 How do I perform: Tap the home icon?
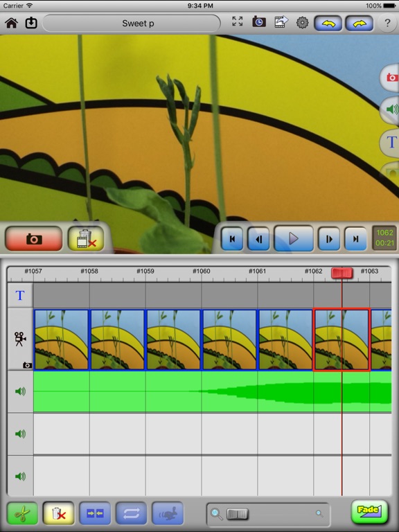point(12,23)
